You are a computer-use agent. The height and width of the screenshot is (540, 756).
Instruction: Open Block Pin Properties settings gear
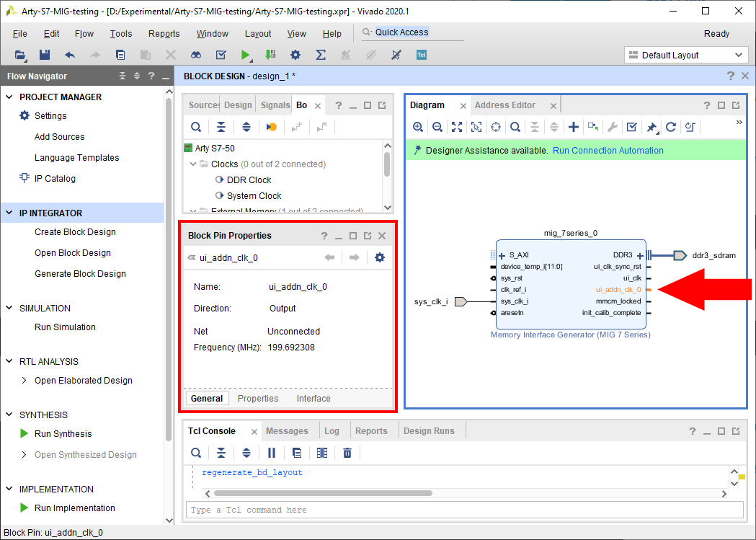[x=380, y=257]
